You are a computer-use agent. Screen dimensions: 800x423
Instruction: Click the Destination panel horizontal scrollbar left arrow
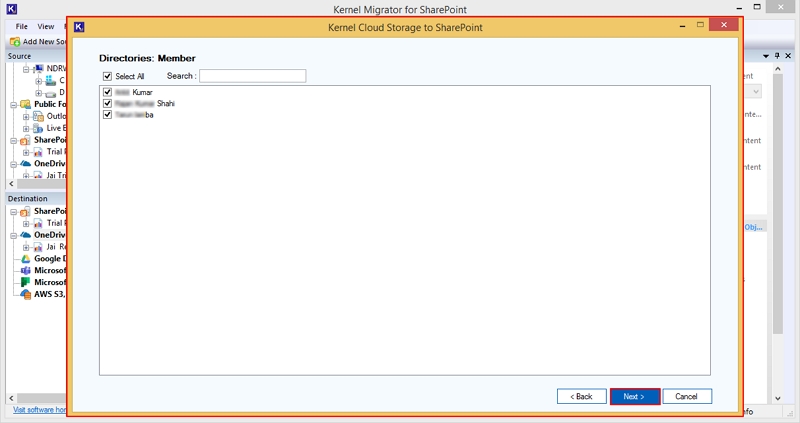point(11,398)
